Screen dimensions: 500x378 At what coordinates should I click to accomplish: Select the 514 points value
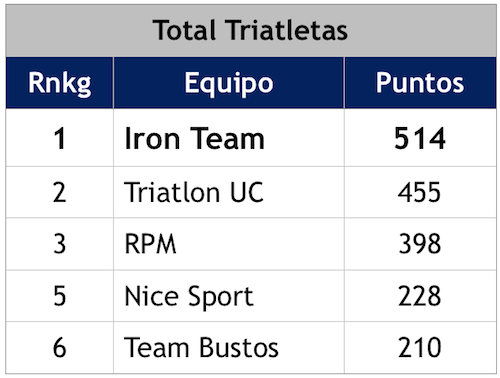click(x=420, y=138)
